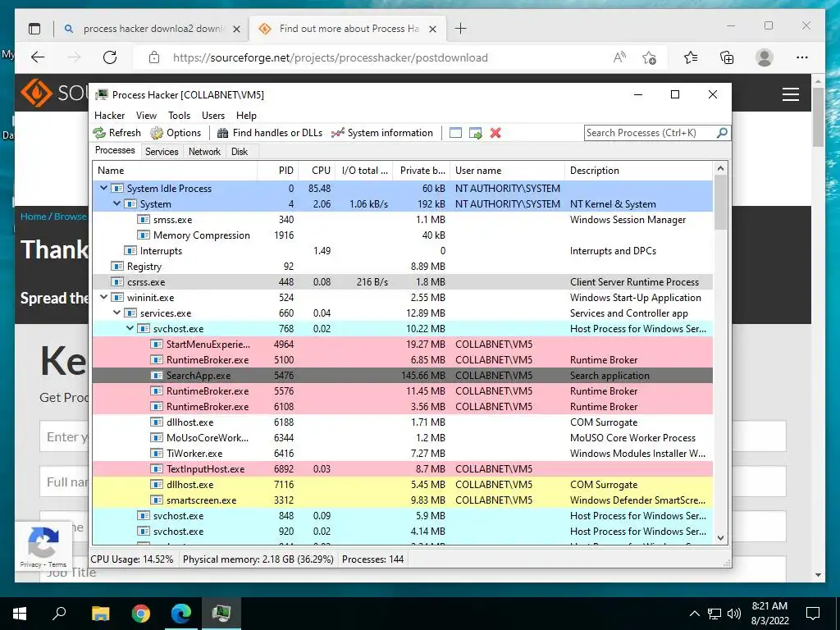
Task: Click find window and thread icon
Action: tap(475, 133)
